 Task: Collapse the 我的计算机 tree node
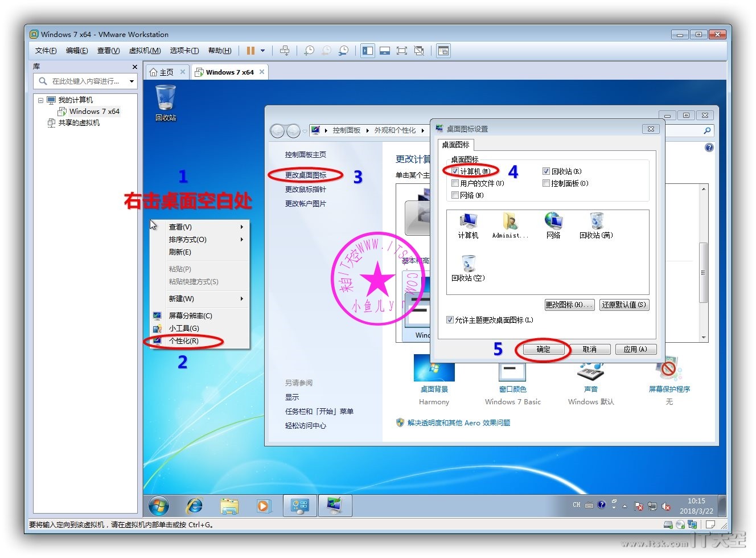click(40, 100)
